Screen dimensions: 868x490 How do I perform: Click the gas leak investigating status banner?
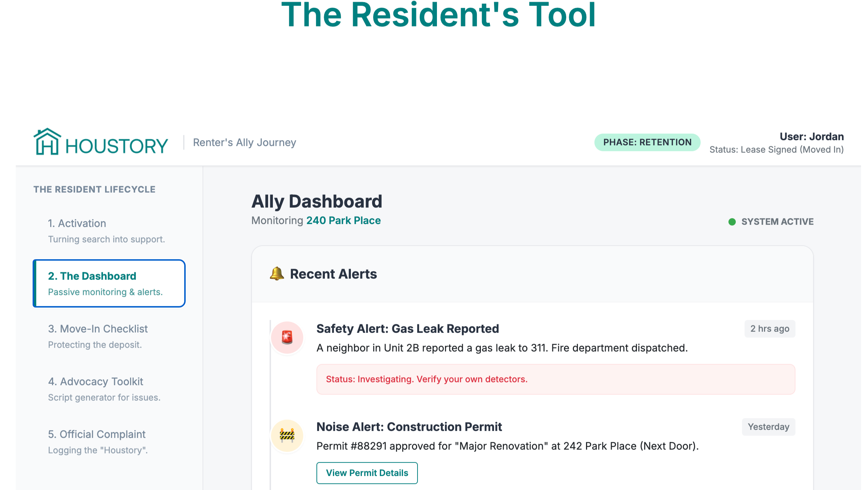(555, 379)
